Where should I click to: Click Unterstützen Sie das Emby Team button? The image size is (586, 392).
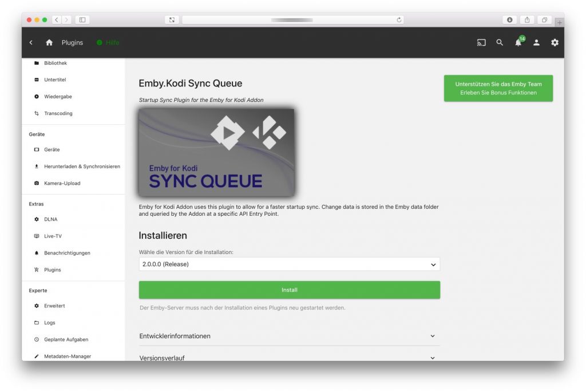(498, 89)
